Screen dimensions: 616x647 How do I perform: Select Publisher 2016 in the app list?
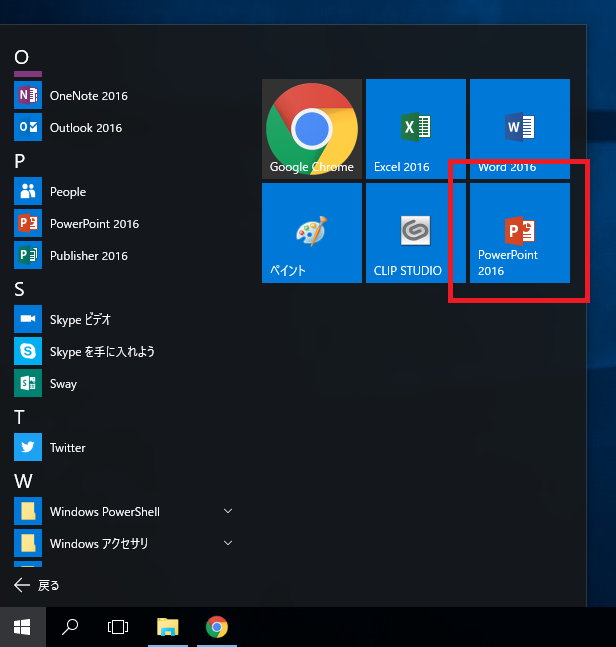pos(88,256)
